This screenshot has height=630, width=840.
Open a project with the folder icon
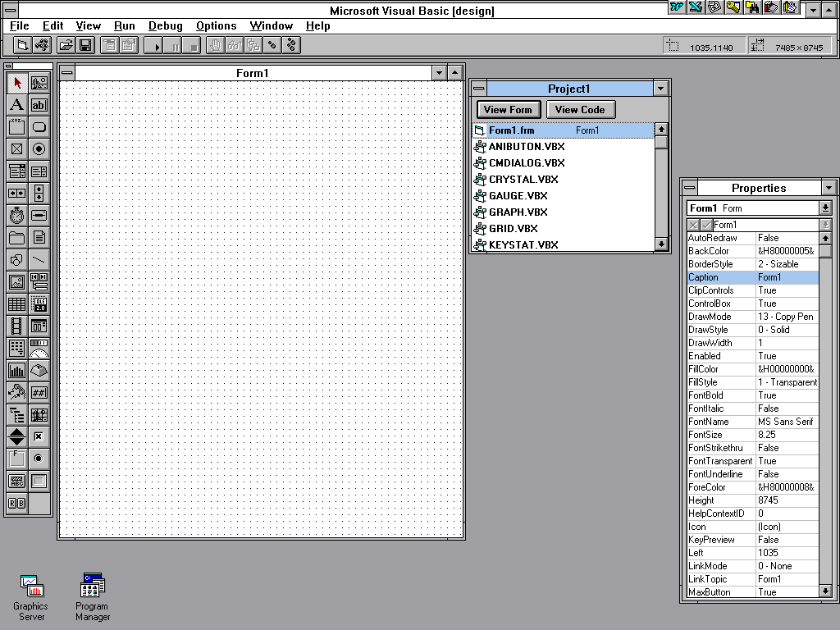[x=66, y=46]
